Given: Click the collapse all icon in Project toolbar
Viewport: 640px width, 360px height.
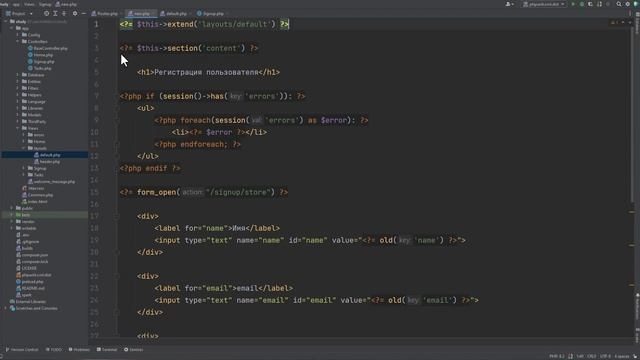Looking at the screenshot, I should coord(64,13).
